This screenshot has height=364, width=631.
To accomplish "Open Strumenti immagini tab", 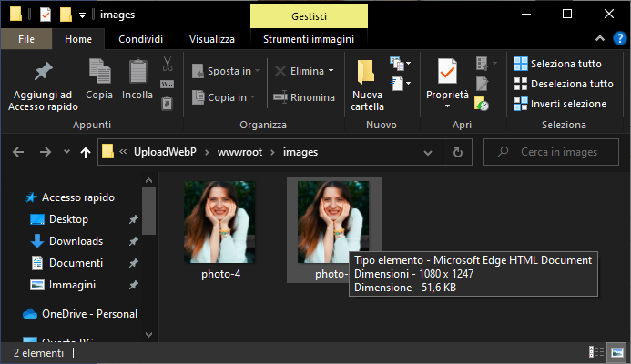I will (309, 39).
